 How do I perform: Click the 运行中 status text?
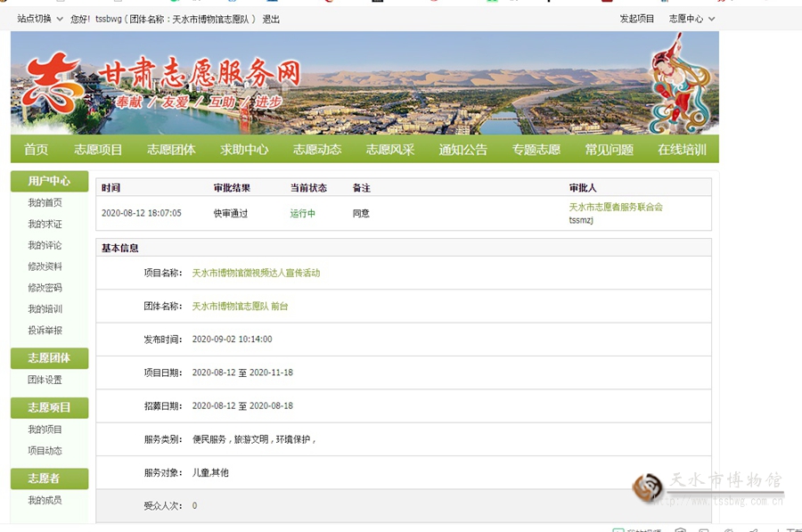303,213
